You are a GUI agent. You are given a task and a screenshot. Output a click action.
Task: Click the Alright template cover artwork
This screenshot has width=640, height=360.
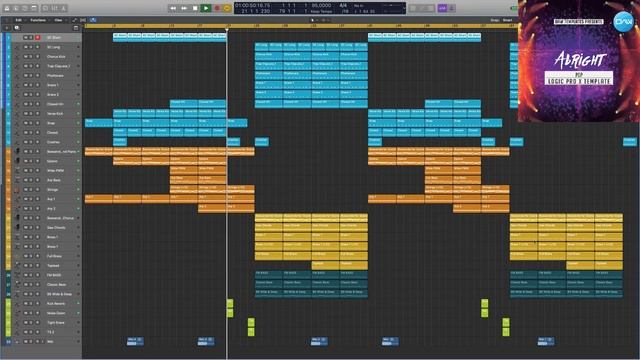pos(579,61)
